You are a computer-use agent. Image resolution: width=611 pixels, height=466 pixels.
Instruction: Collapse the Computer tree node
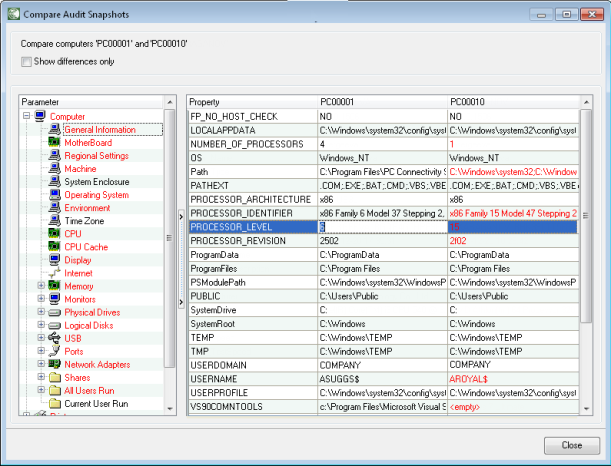coord(26,117)
